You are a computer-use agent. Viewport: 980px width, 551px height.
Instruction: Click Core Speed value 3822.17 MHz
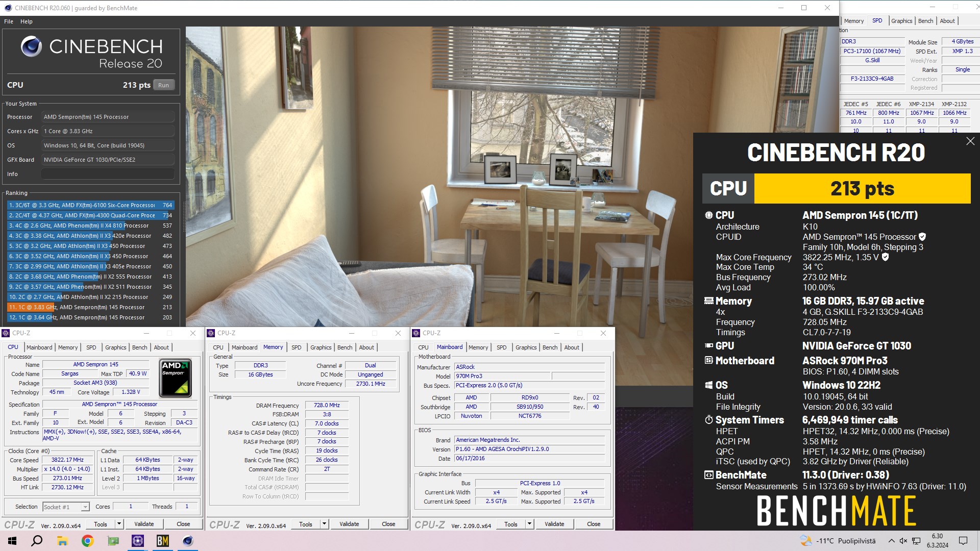pyautogui.click(x=67, y=460)
